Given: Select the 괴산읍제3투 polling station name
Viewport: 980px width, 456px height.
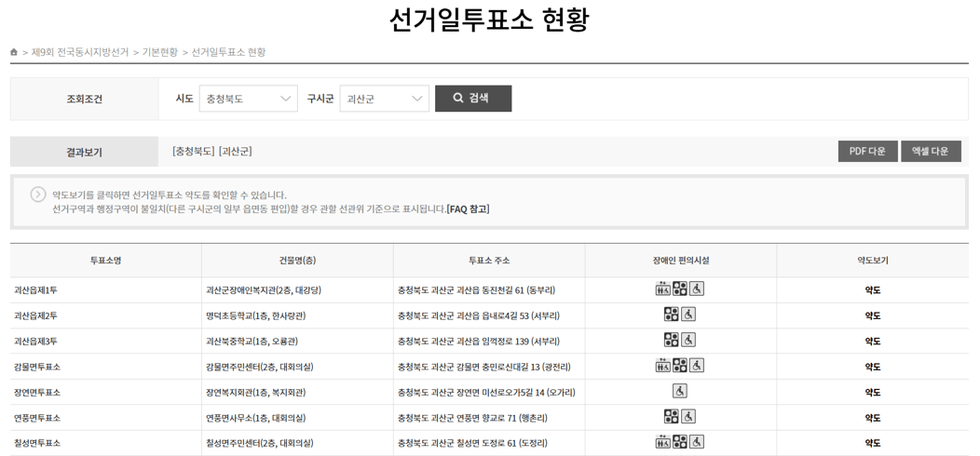Looking at the screenshot, I should point(35,342).
